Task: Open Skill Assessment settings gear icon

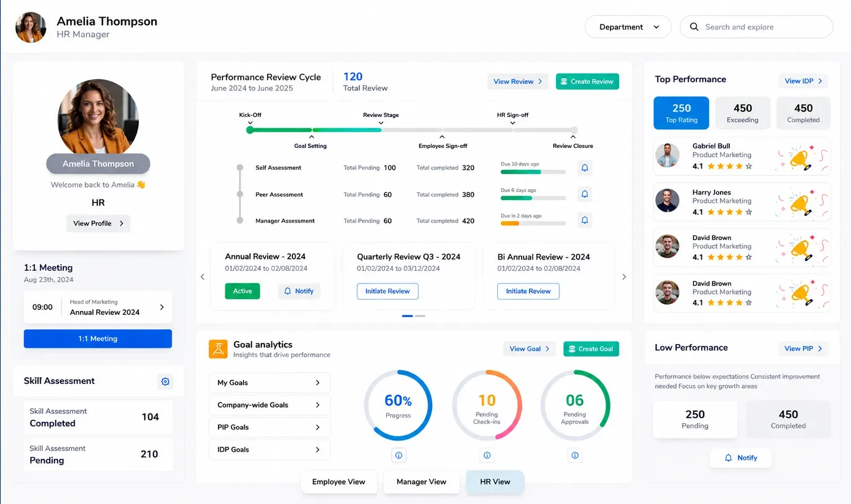Action: (165, 381)
